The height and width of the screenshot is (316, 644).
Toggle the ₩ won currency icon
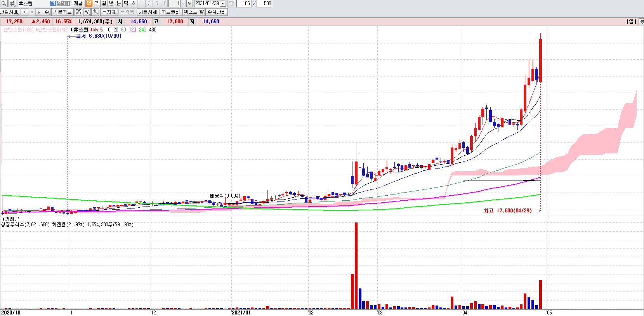point(87,12)
